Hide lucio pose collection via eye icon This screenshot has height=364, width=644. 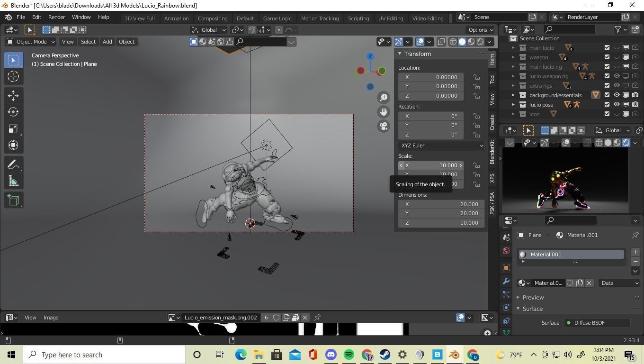617,105
